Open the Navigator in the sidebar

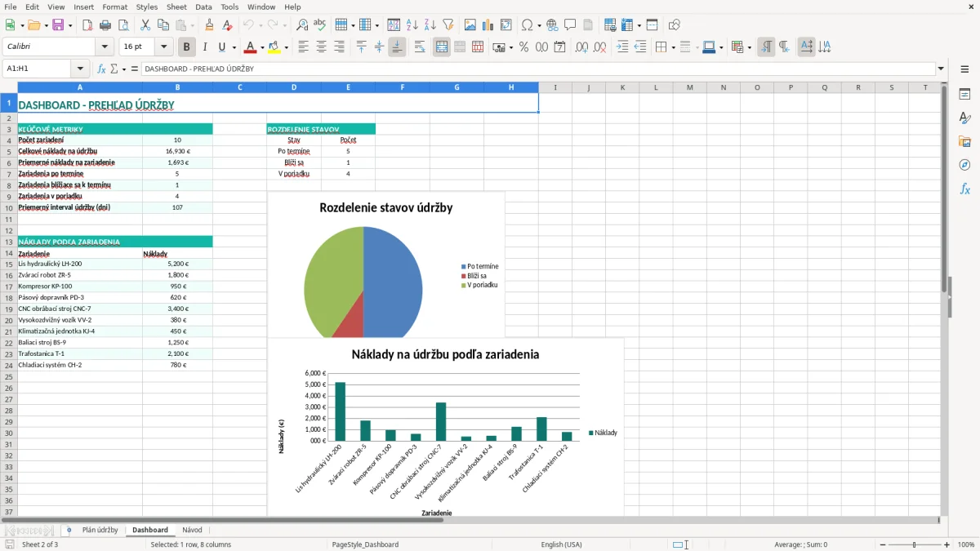pyautogui.click(x=964, y=165)
